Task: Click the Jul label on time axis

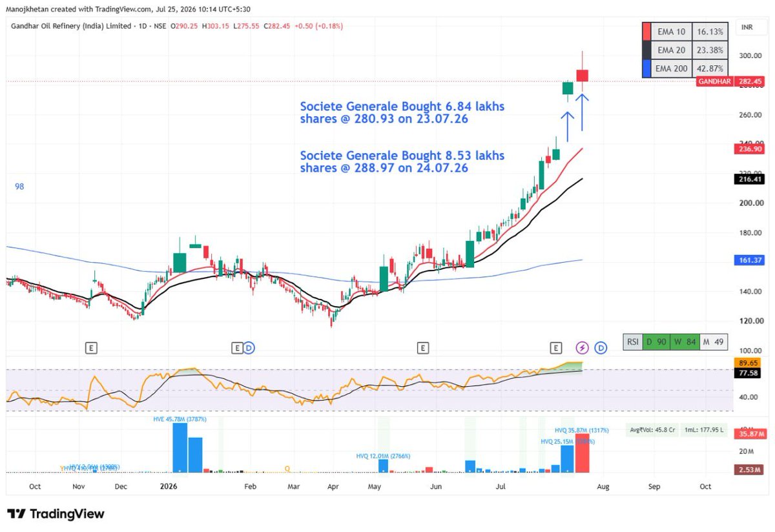Action: pyautogui.click(x=500, y=486)
